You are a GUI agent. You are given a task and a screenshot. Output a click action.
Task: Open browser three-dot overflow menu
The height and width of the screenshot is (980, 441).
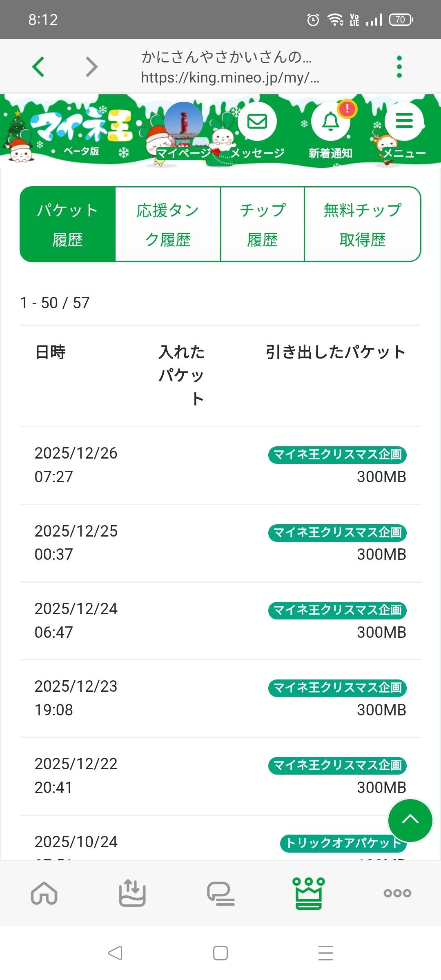pos(399,67)
